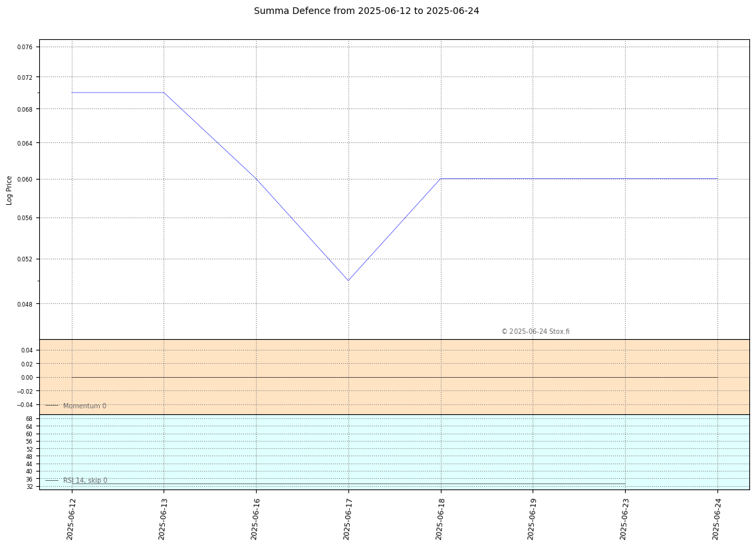Choose the RSI axis tick label 40
The width and height of the screenshot is (756, 546).
coord(30,472)
